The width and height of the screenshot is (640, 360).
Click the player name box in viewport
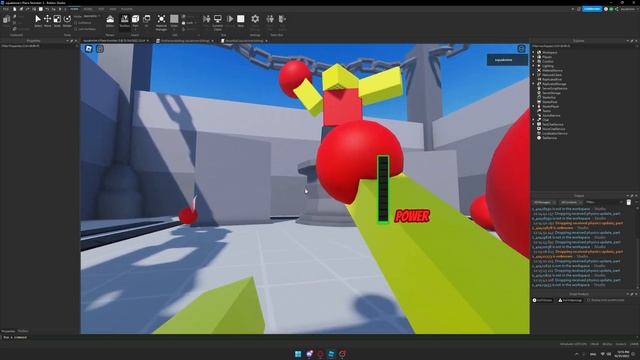click(x=507, y=60)
